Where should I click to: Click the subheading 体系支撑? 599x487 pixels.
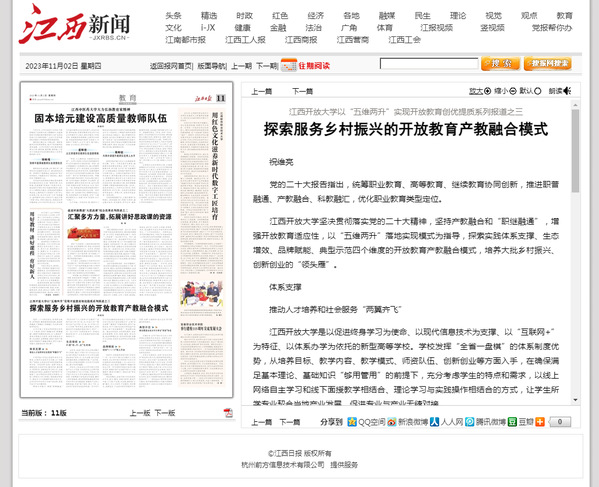(x=285, y=287)
